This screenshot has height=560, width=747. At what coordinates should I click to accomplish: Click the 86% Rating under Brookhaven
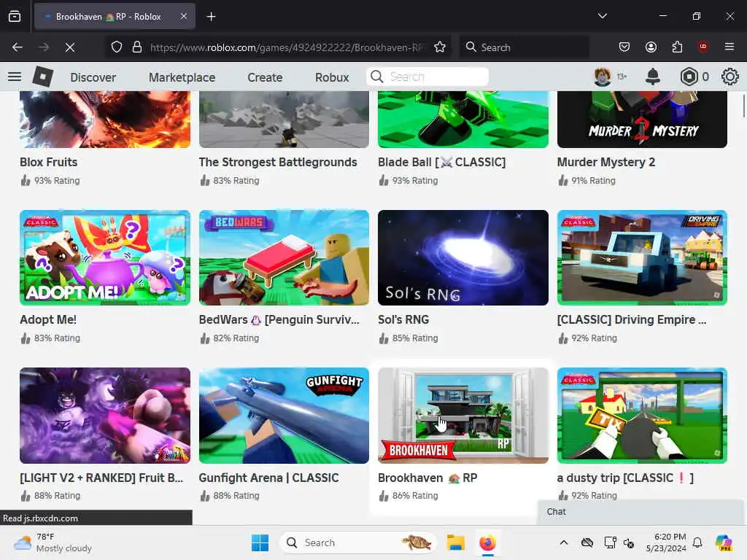(x=409, y=496)
